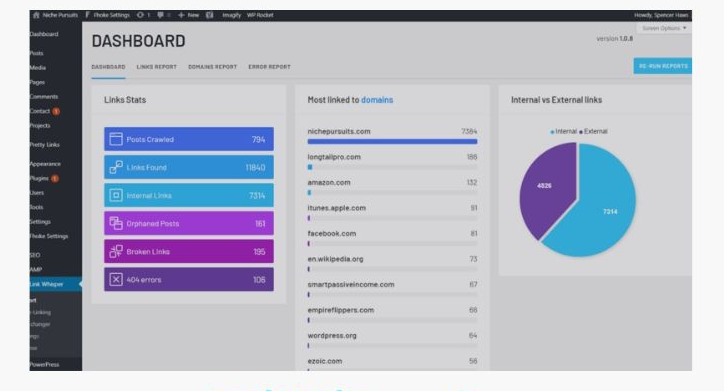This screenshot has width=724, height=391.
Task: Click the Orphaned Posts icon
Action: [x=116, y=223]
